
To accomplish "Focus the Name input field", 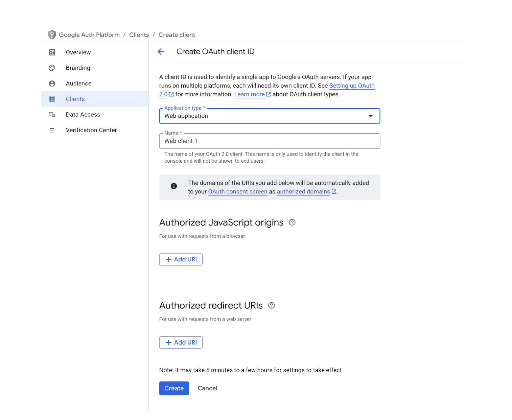I will [270, 141].
